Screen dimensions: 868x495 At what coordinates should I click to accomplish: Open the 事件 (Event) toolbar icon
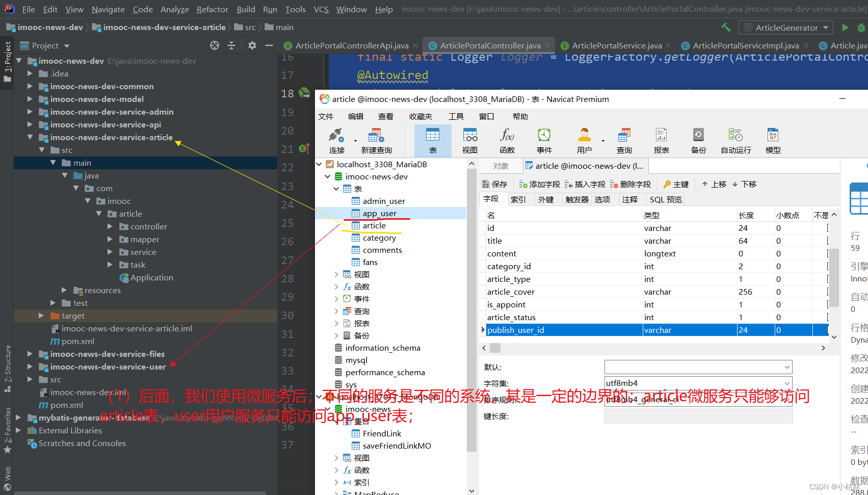click(544, 141)
